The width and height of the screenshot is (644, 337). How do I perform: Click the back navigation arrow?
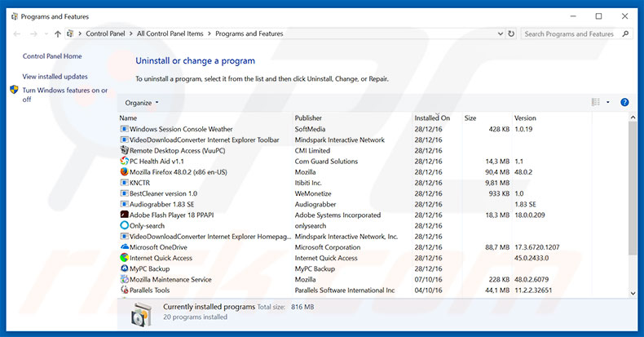[17, 33]
